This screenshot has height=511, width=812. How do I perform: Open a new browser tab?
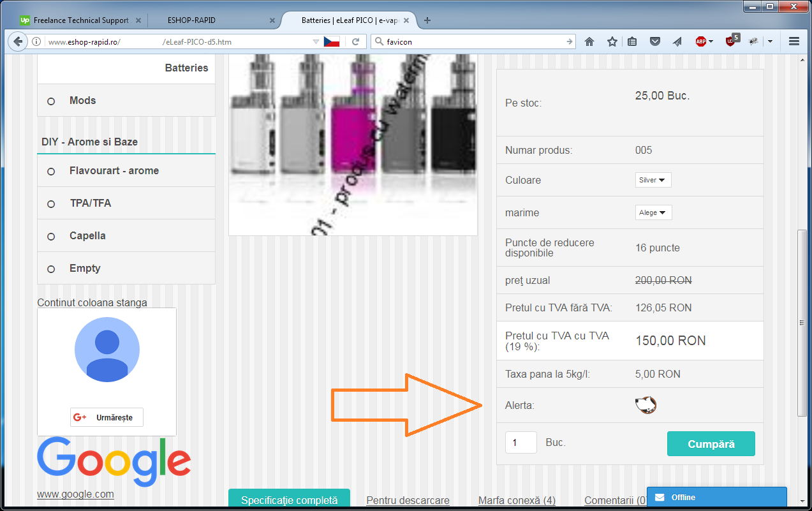point(427,20)
